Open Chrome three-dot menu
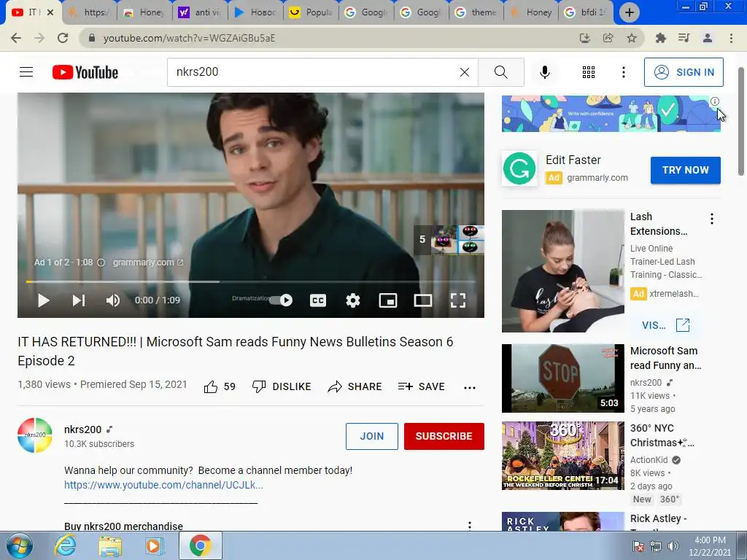The height and width of the screenshot is (560, 747). pyautogui.click(x=731, y=38)
